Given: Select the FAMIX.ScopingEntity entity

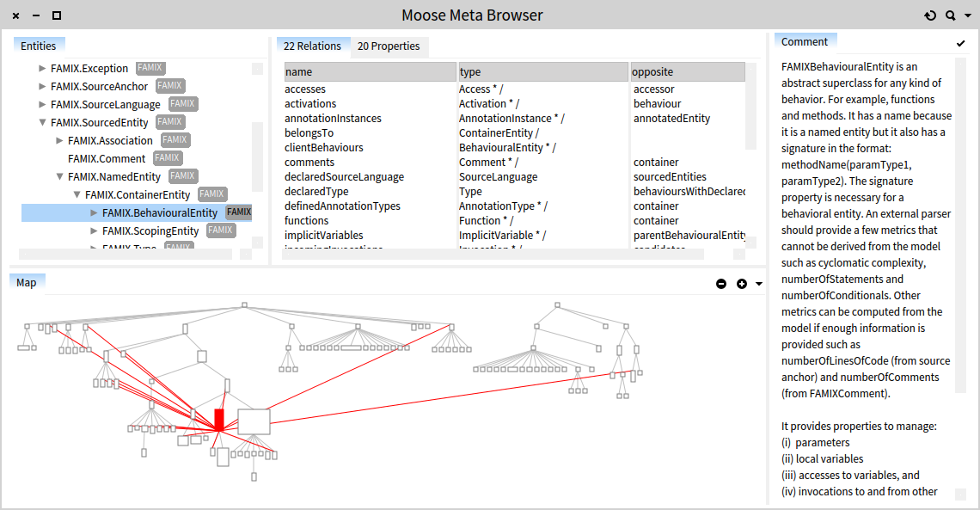Looking at the screenshot, I should point(150,231).
